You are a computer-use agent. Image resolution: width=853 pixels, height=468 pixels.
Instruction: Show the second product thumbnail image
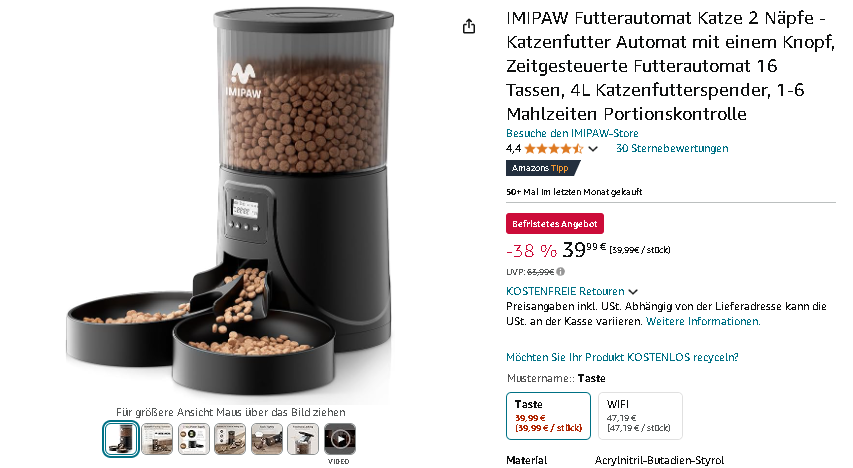[x=157, y=439]
